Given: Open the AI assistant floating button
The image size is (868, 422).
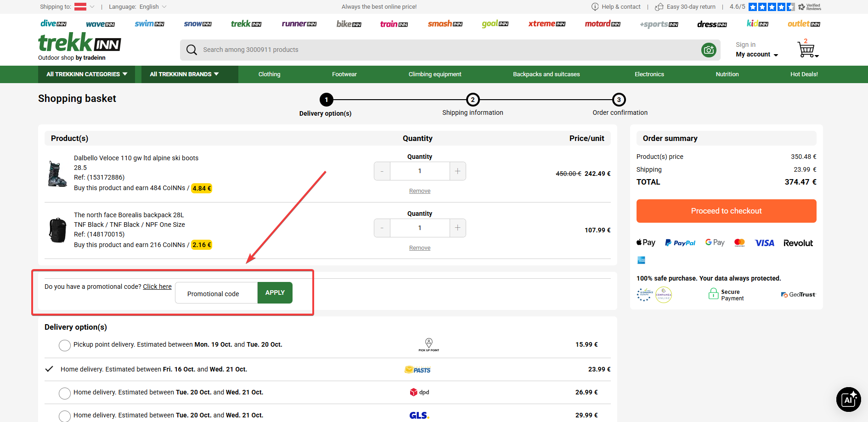Looking at the screenshot, I should 848,399.
